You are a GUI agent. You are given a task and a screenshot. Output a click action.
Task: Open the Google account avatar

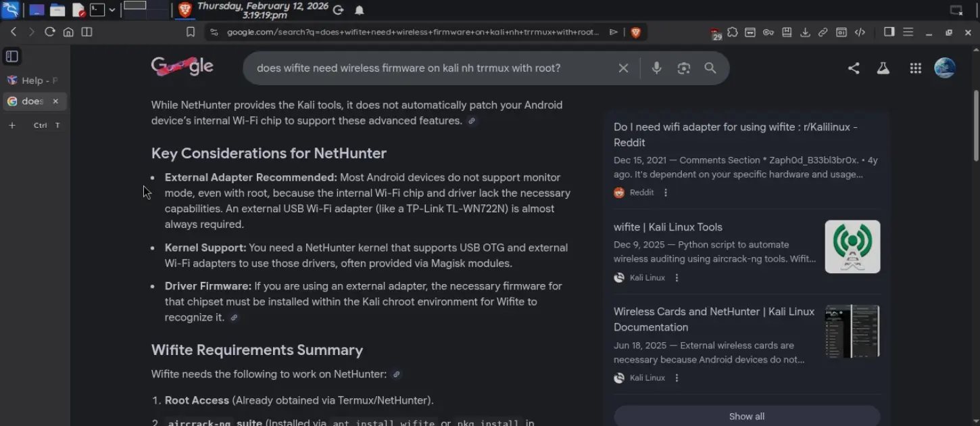point(945,68)
